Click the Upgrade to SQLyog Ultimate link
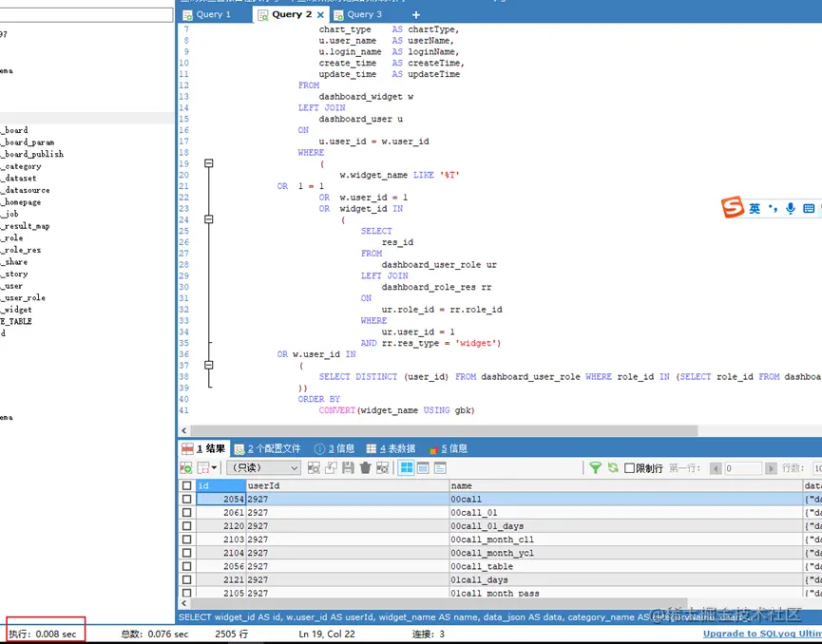 click(x=761, y=634)
